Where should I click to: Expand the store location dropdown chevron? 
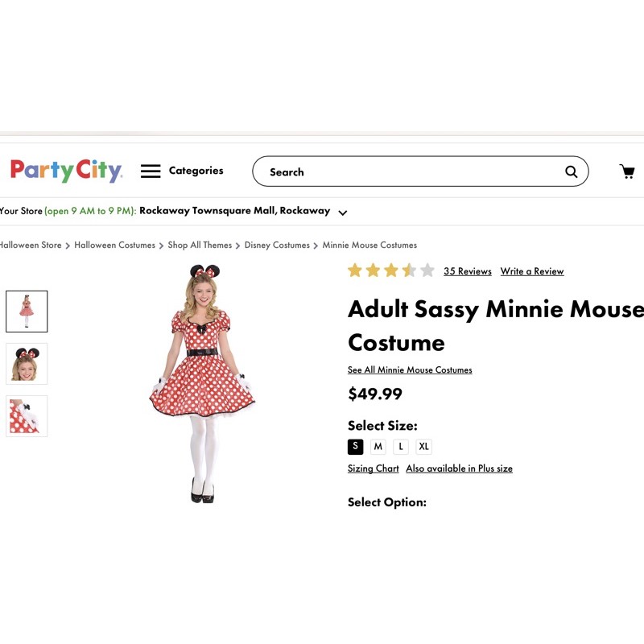point(342,213)
